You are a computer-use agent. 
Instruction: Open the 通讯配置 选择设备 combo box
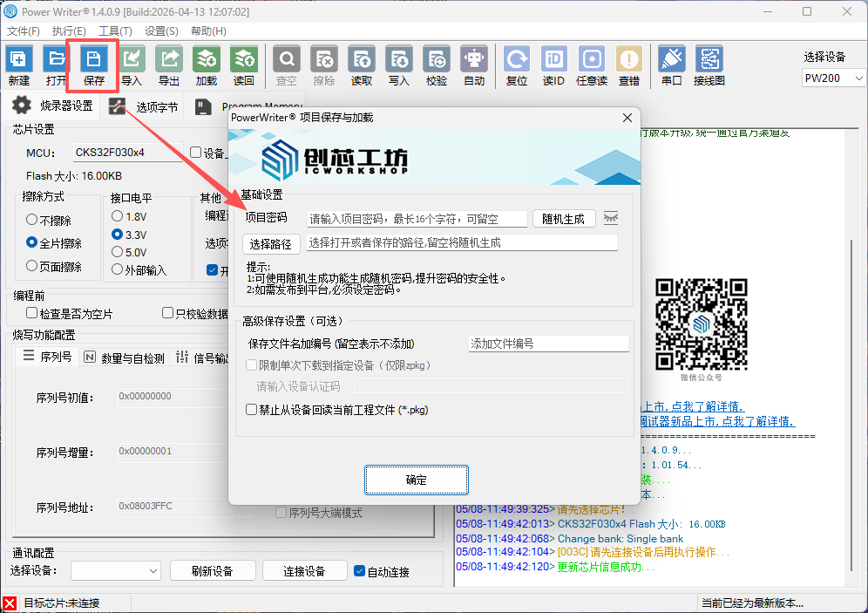tap(116, 570)
